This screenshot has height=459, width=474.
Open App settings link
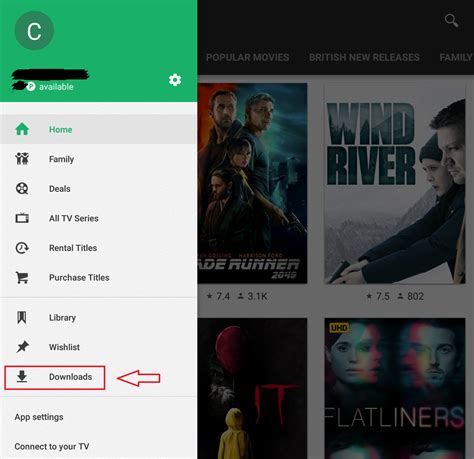tap(39, 417)
